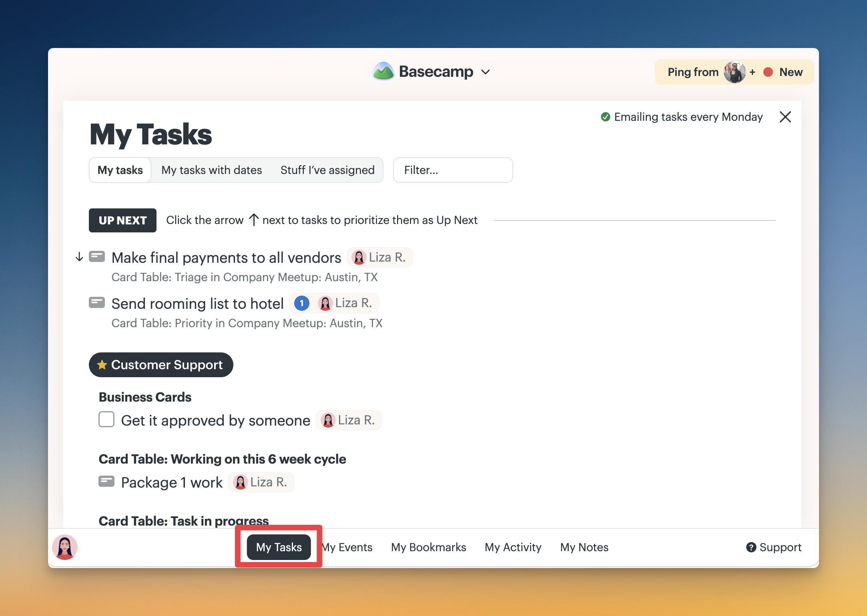
Task: Click the Filter input field
Action: 453,170
